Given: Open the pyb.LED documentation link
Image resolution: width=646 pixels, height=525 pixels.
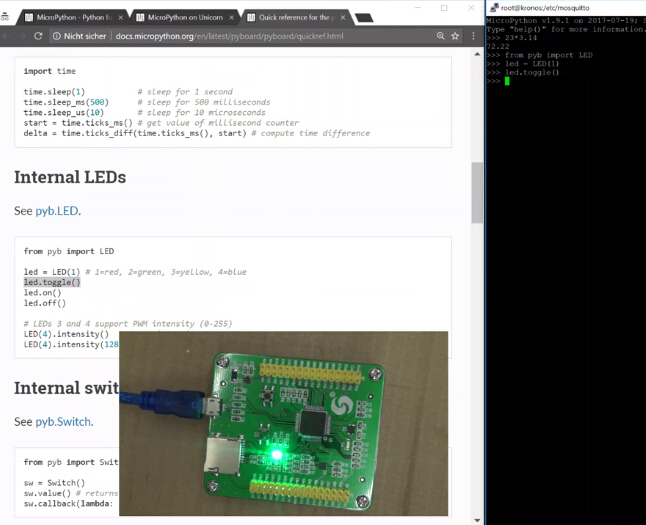Looking at the screenshot, I should pyautogui.click(x=57, y=211).
